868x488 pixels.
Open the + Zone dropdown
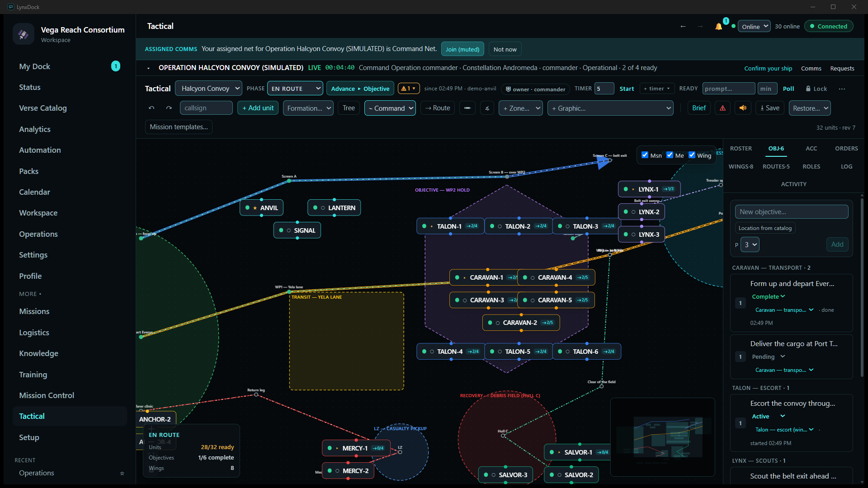point(521,108)
